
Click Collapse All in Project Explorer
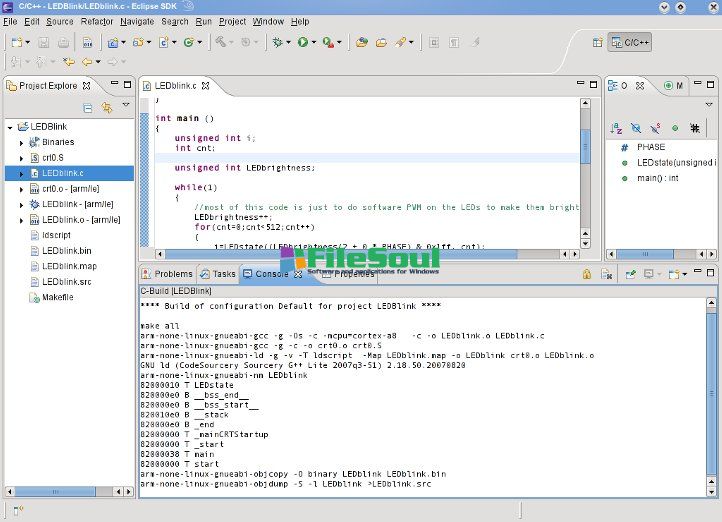click(x=87, y=106)
